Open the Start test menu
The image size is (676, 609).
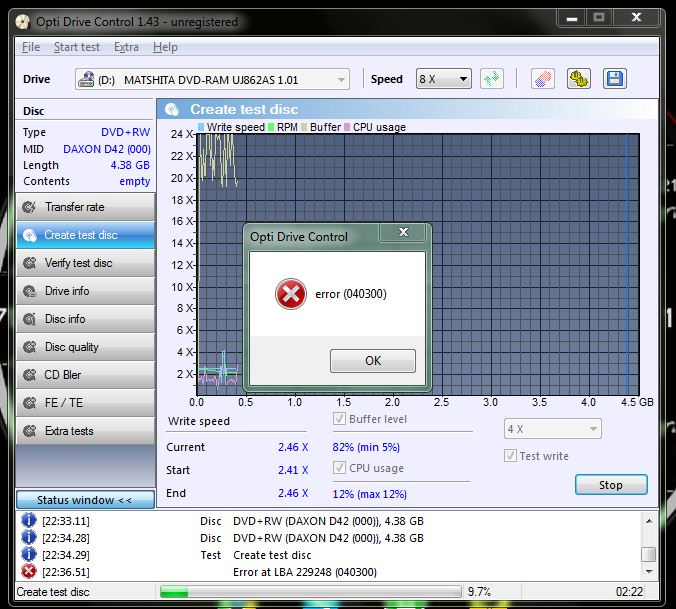77,47
